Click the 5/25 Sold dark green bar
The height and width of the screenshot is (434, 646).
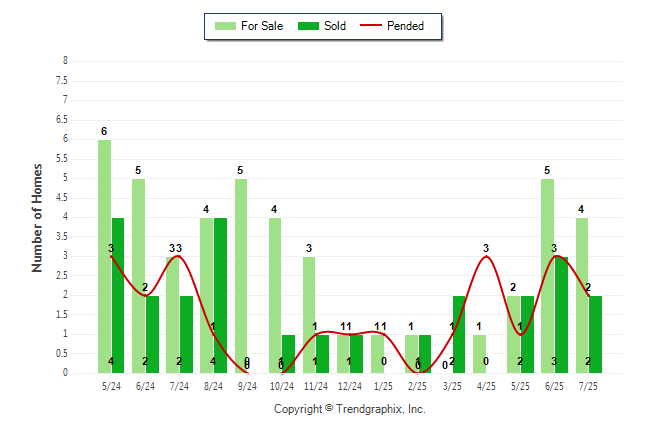click(527, 334)
